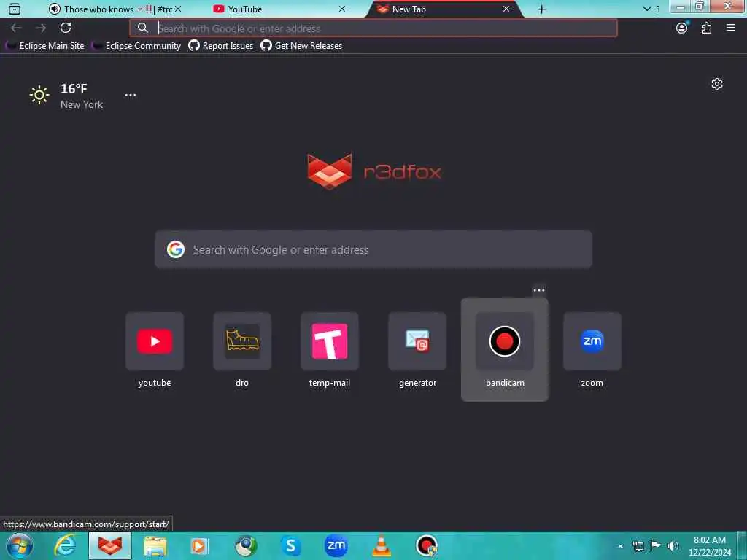Switch to the YouTube tab
747x560 pixels.
pyautogui.click(x=279, y=9)
